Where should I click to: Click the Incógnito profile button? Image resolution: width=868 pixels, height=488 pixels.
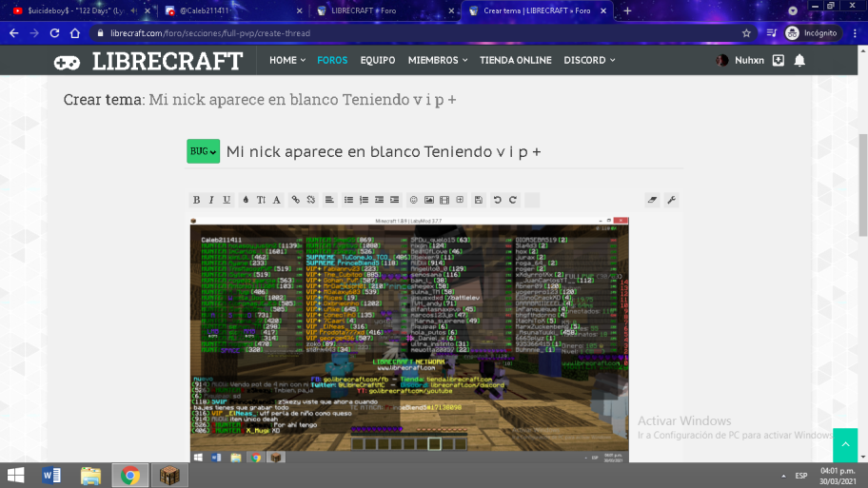(x=812, y=33)
